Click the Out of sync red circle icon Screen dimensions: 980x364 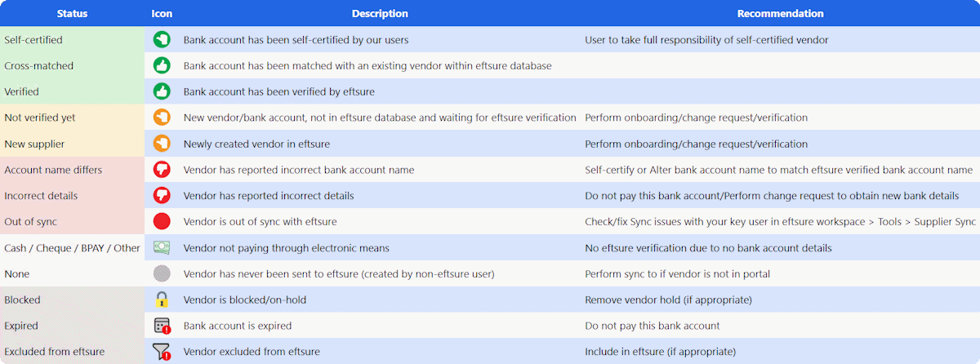(162, 221)
